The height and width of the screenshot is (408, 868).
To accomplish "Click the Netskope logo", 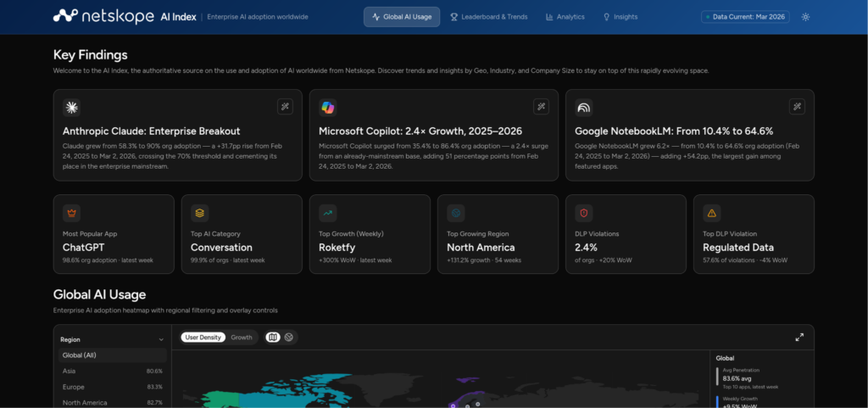I will tap(103, 17).
